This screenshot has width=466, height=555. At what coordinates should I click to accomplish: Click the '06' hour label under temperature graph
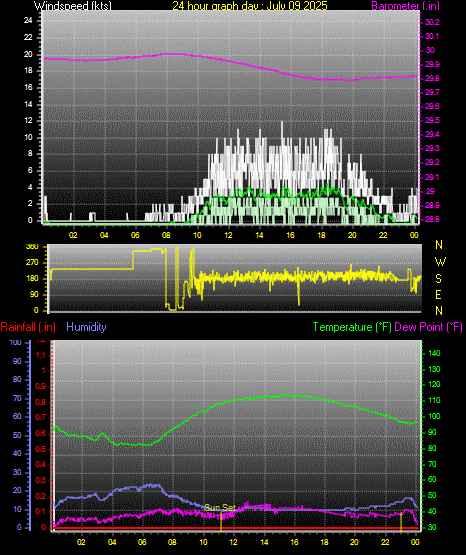pos(142,542)
